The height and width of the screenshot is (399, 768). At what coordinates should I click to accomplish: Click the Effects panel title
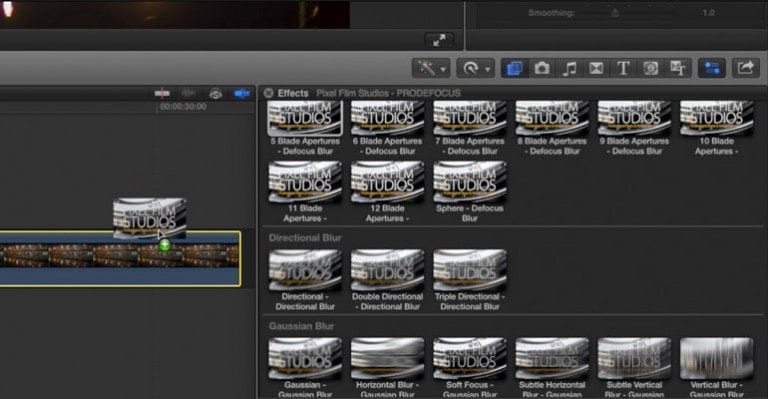(293, 93)
